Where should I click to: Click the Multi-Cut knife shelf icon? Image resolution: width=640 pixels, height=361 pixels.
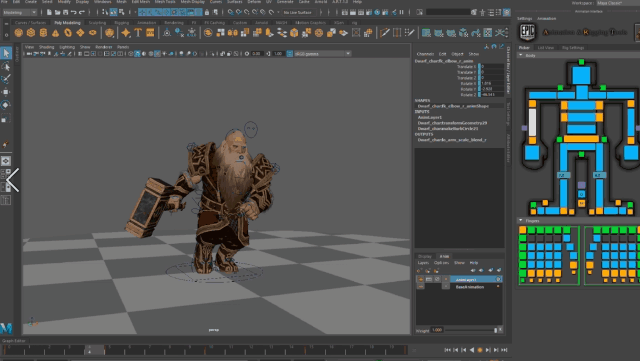pyautogui.click(x=384, y=33)
